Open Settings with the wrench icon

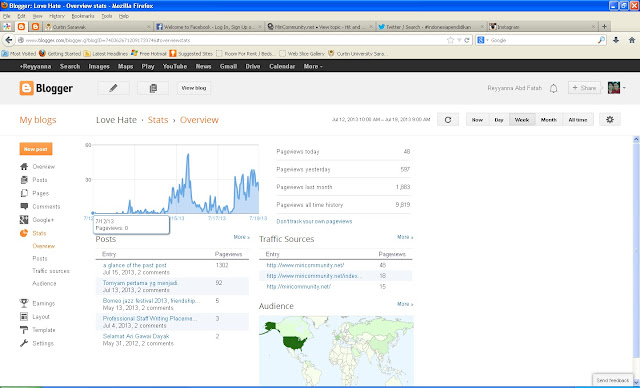pyautogui.click(x=37, y=343)
